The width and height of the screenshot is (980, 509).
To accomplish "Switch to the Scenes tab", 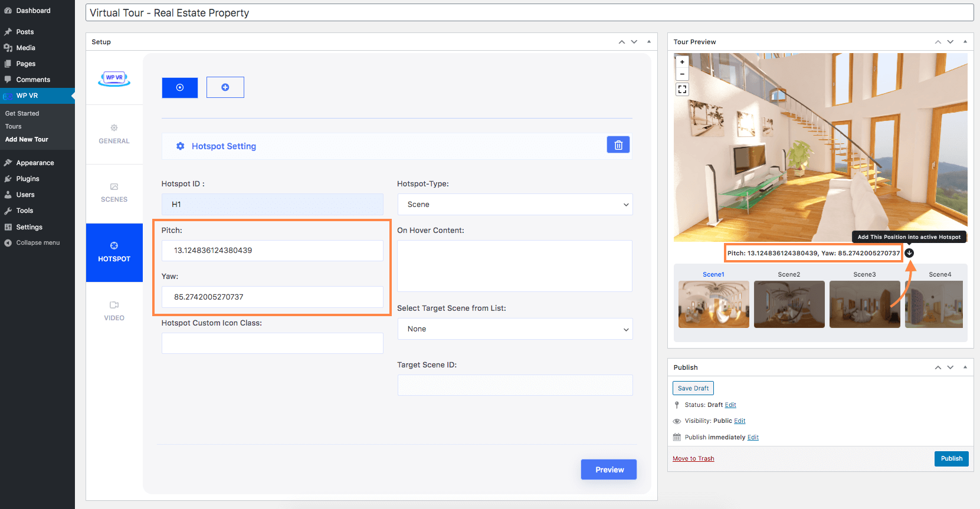I will point(114,193).
